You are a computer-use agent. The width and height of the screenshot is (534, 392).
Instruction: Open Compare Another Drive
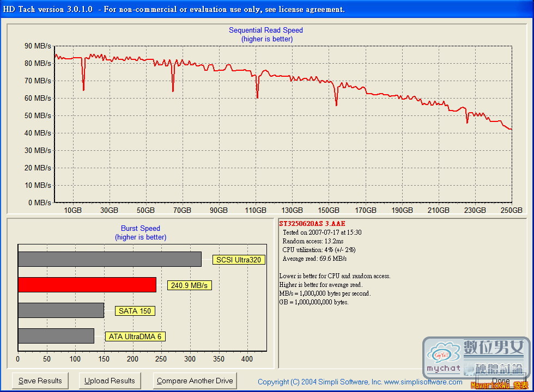pyautogui.click(x=195, y=381)
